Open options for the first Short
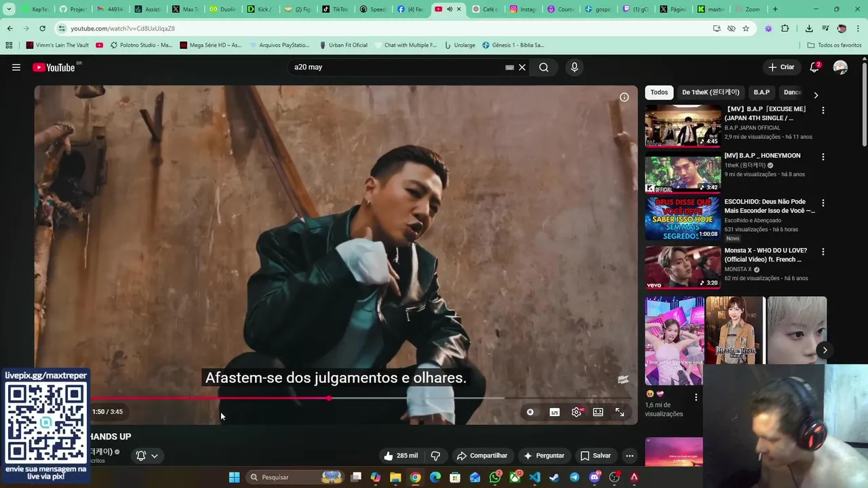This screenshot has height=488, width=868. pos(696,397)
